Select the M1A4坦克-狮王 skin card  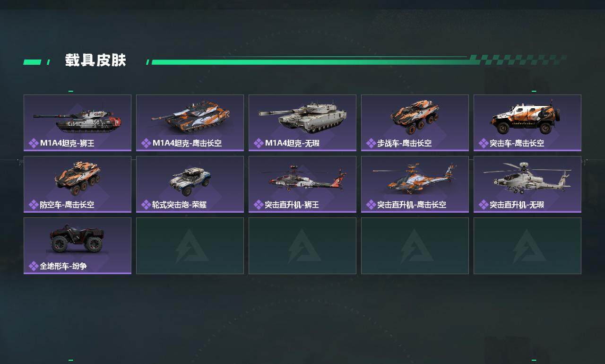coord(78,123)
